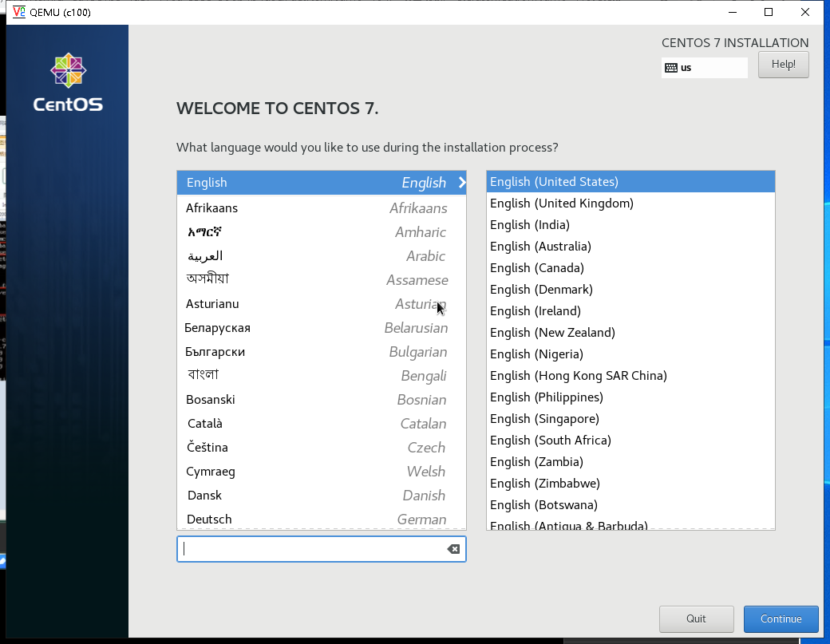The width and height of the screenshot is (830, 644).
Task: Select Čeština in the language list
Action: (322, 448)
